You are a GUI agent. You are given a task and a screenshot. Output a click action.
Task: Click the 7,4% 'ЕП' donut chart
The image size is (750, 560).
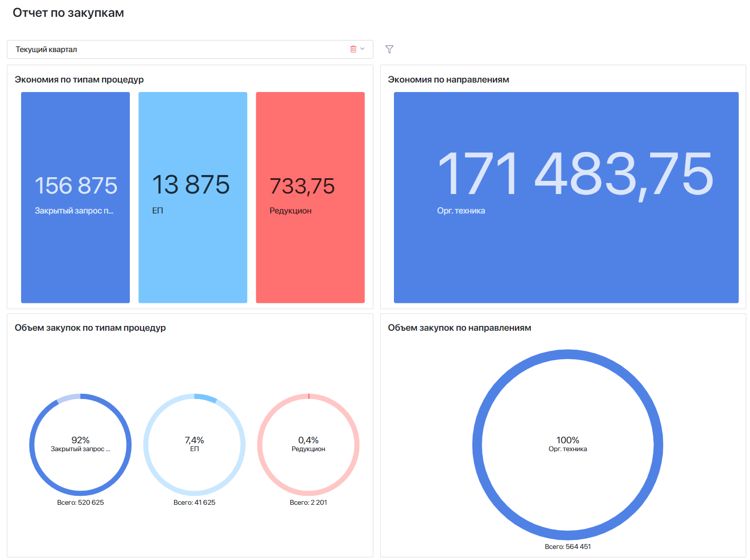point(194,444)
